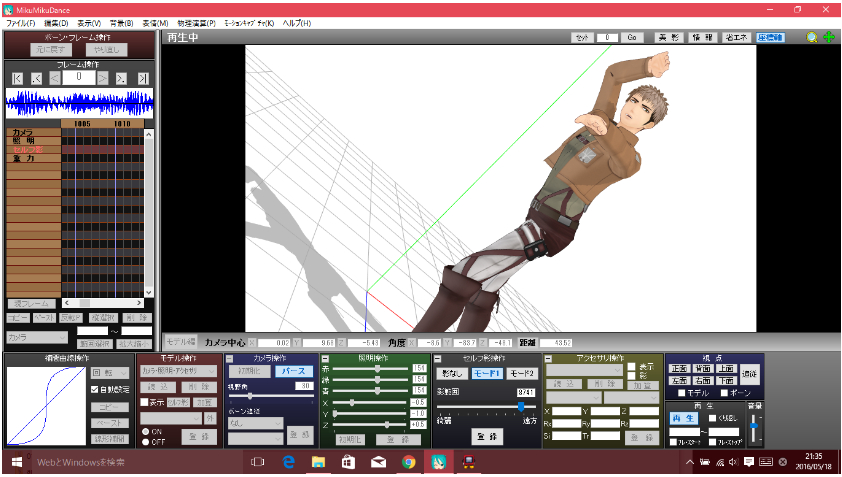Toggle 自動設定 checkbox in interpolation panel
Image resolution: width=842 pixels, height=477 pixels.
tap(95, 389)
